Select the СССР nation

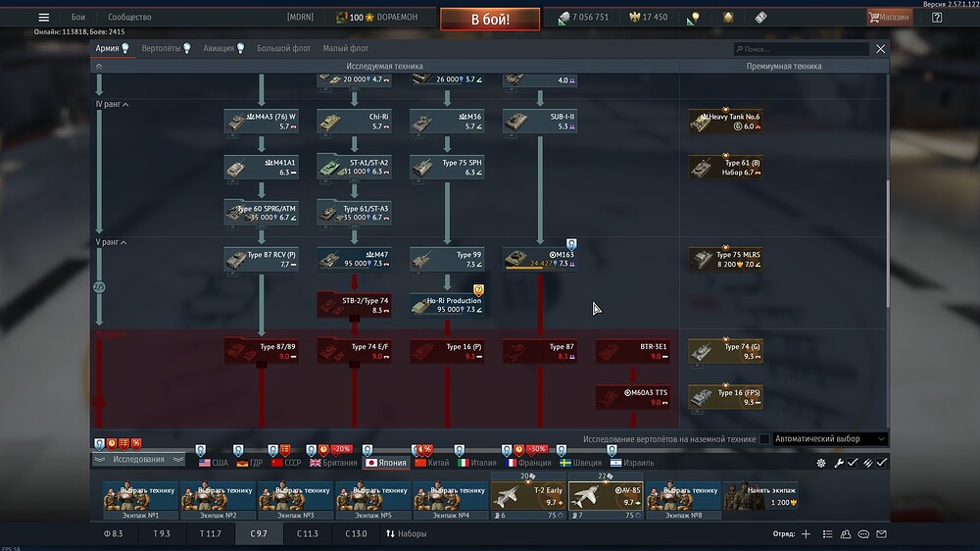[x=286, y=463]
